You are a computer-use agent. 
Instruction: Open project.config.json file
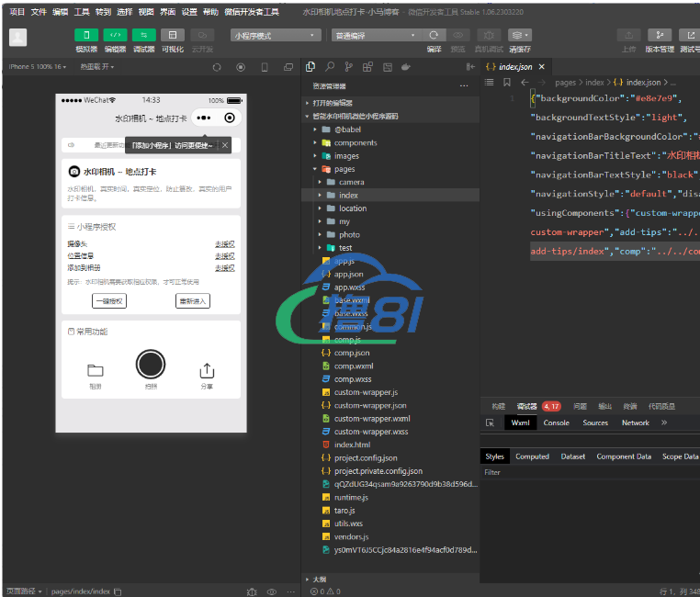[390, 457]
